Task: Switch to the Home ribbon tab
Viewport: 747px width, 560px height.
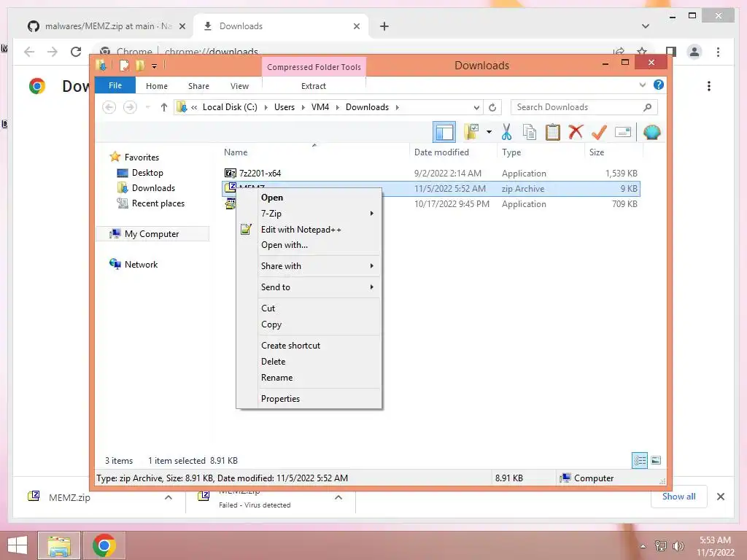Action: (157, 86)
